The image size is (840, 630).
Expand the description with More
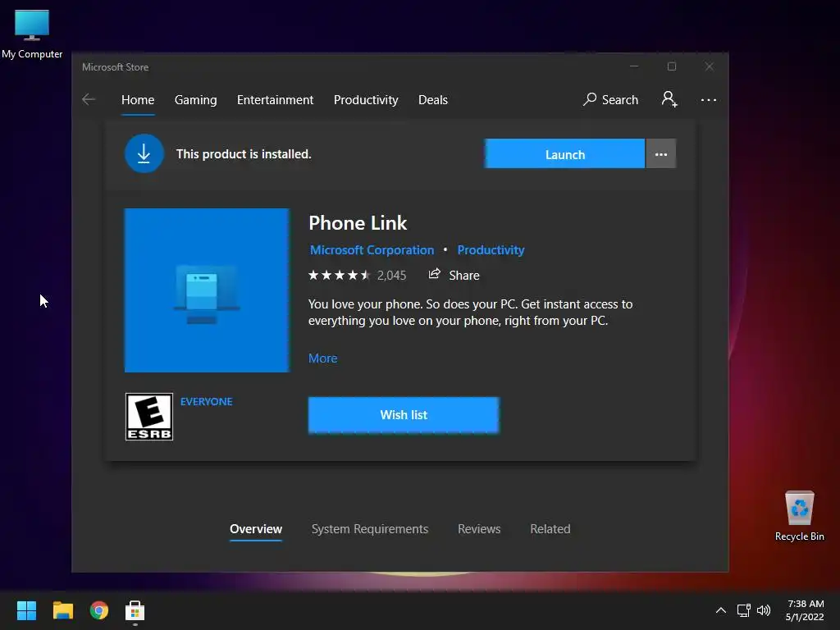pos(323,358)
